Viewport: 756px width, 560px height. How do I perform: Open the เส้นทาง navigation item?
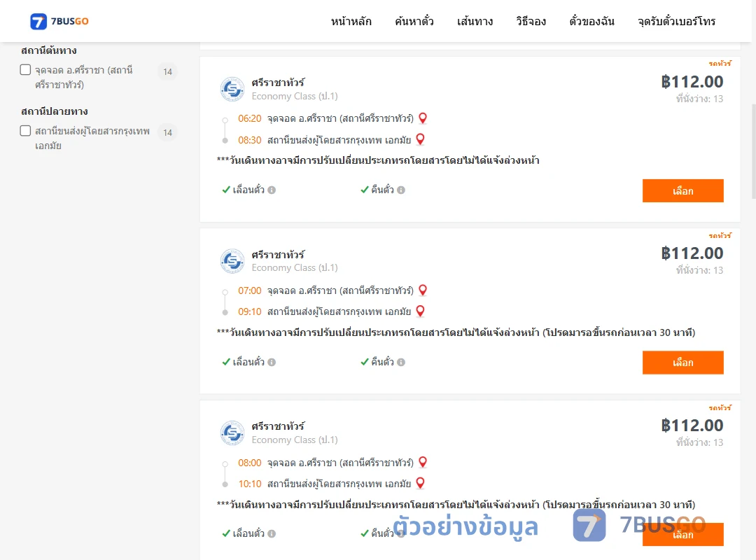pyautogui.click(x=475, y=21)
